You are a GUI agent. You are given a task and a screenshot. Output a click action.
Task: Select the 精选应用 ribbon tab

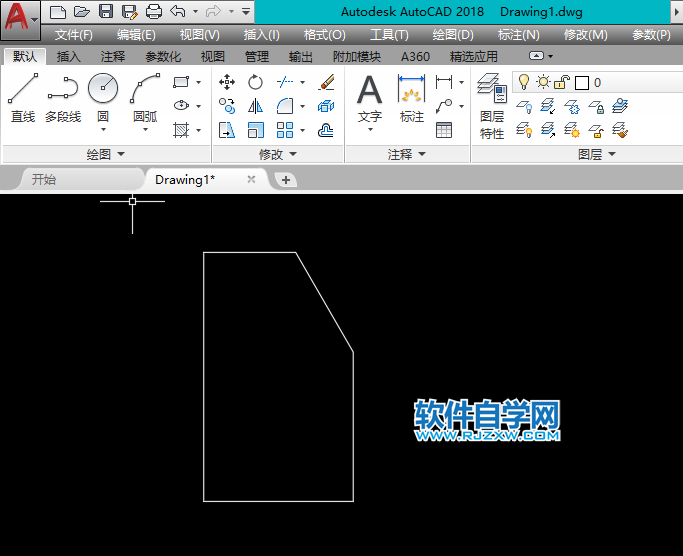(473, 56)
